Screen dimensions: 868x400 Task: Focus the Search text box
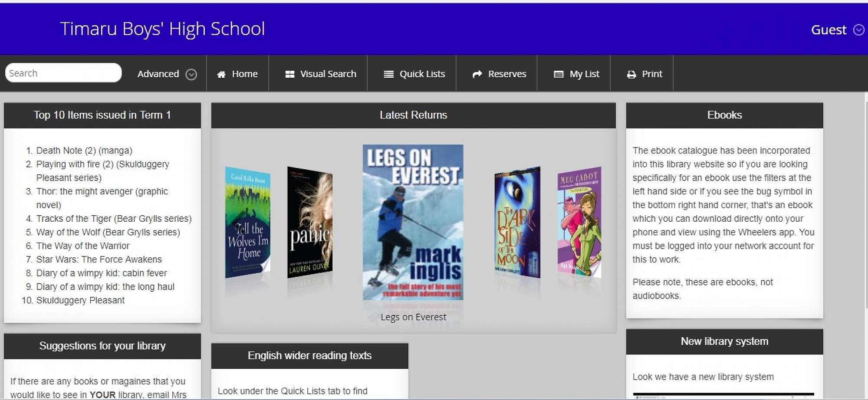pos(63,73)
